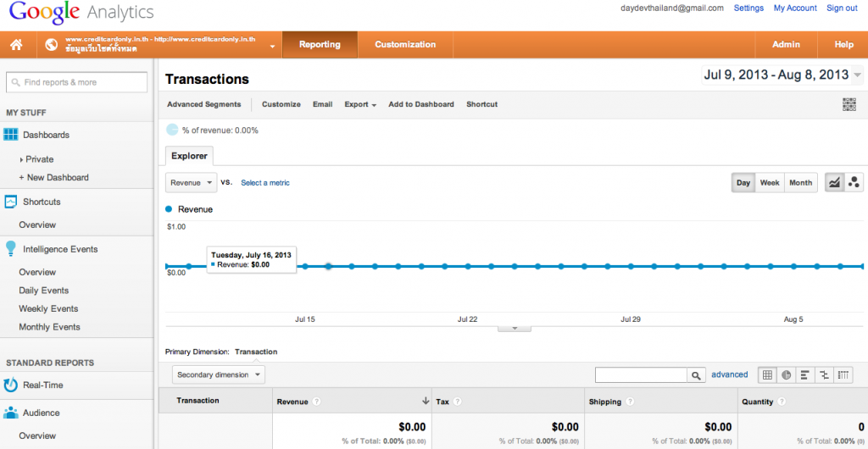Open the Revenue metric dropdown

click(192, 182)
